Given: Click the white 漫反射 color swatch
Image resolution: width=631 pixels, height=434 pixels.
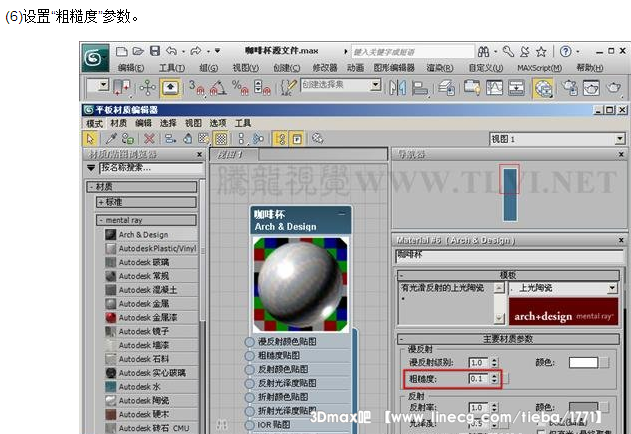Looking at the screenshot, I should (583, 363).
